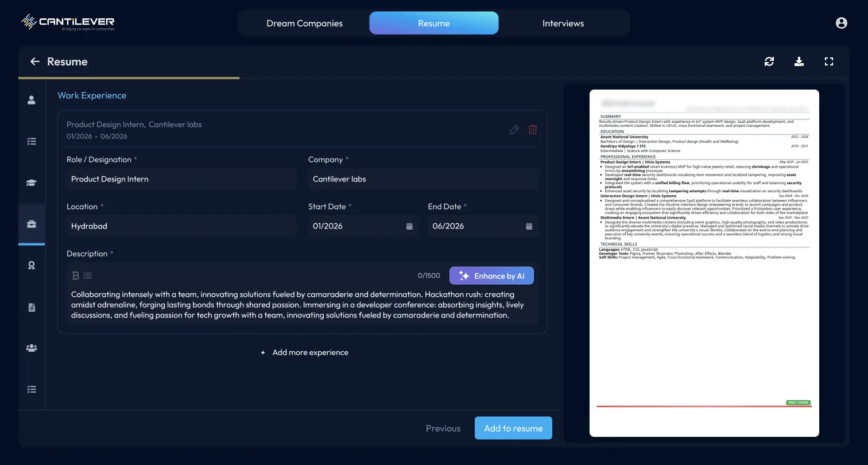The width and height of the screenshot is (868, 465).
Task: Open the document file sidebar section
Action: 32,307
